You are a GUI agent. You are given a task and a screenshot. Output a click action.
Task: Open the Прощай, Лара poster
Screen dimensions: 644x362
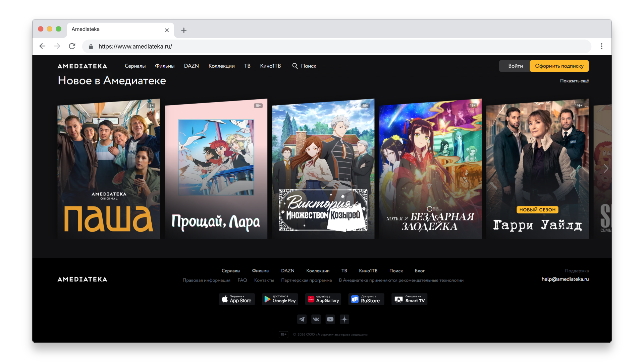click(x=216, y=169)
